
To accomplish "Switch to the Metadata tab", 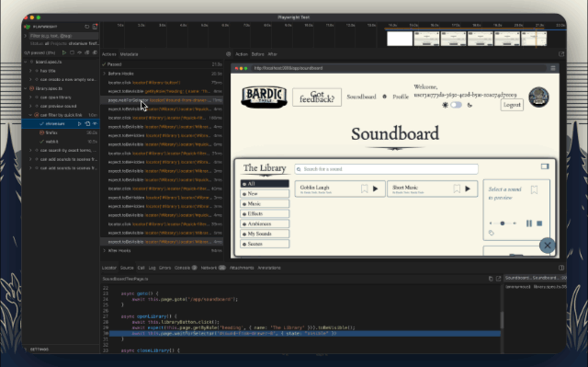I will pyautogui.click(x=129, y=54).
